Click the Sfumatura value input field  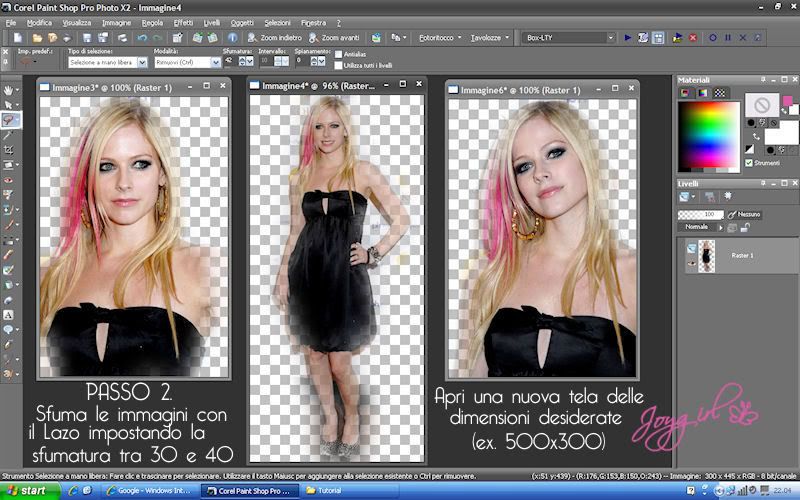230,61
